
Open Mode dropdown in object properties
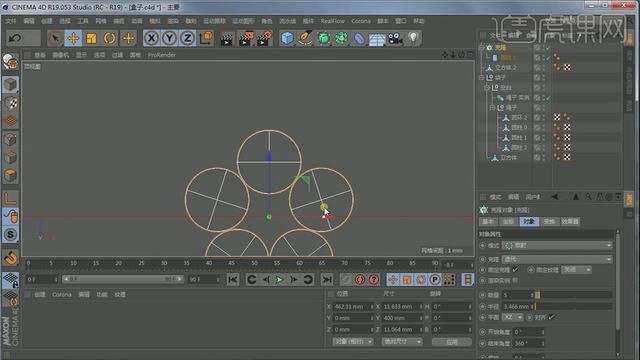coord(557,245)
